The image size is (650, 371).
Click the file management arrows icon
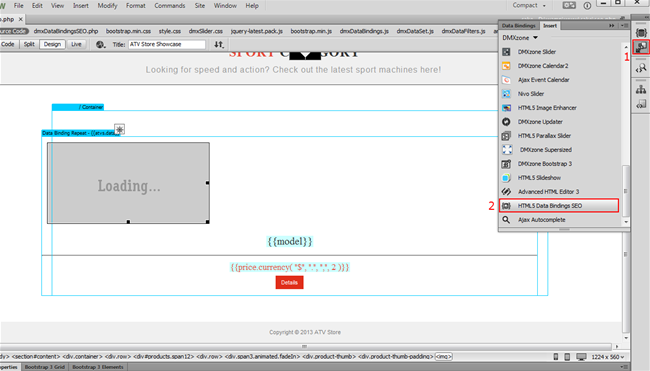tap(219, 44)
